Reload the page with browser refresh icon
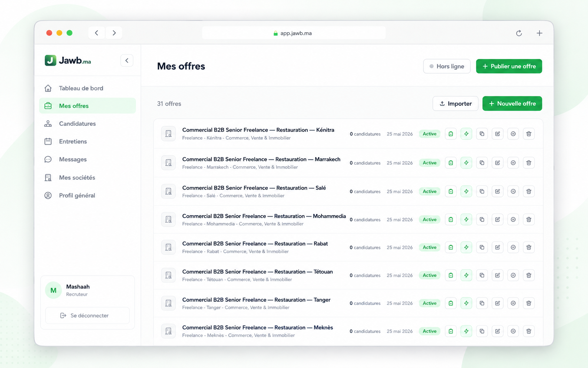Screen dimensions: 588x368 (x=519, y=33)
